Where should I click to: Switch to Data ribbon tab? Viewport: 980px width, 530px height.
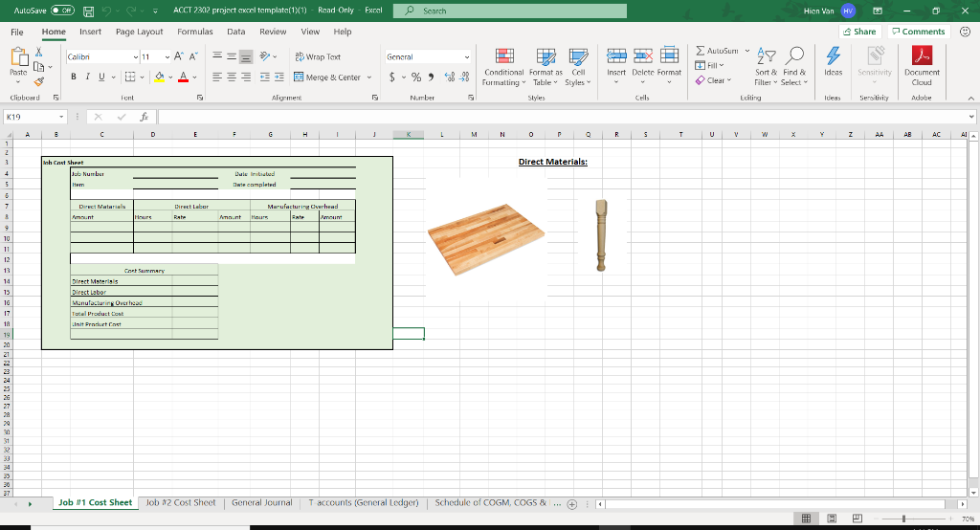click(235, 32)
